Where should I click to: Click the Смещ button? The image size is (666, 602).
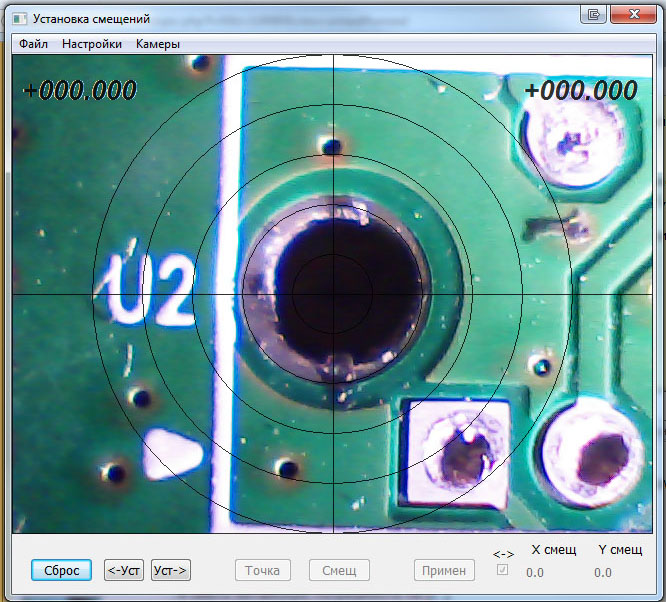coord(339,570)
